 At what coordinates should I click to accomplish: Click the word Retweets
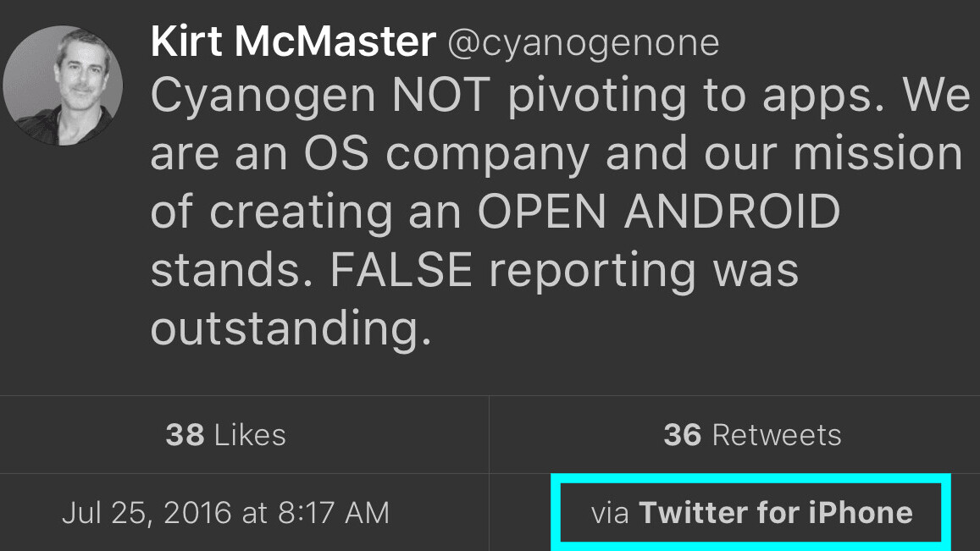777,435
